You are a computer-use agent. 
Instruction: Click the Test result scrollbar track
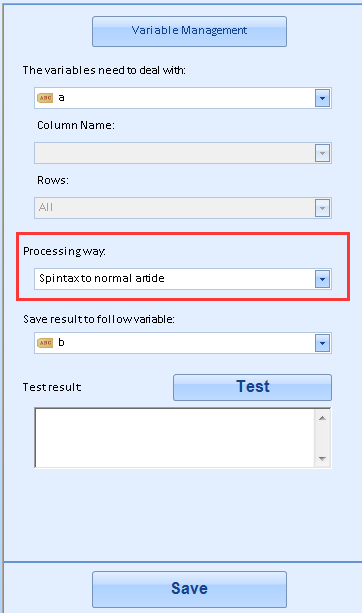point(322,438)
